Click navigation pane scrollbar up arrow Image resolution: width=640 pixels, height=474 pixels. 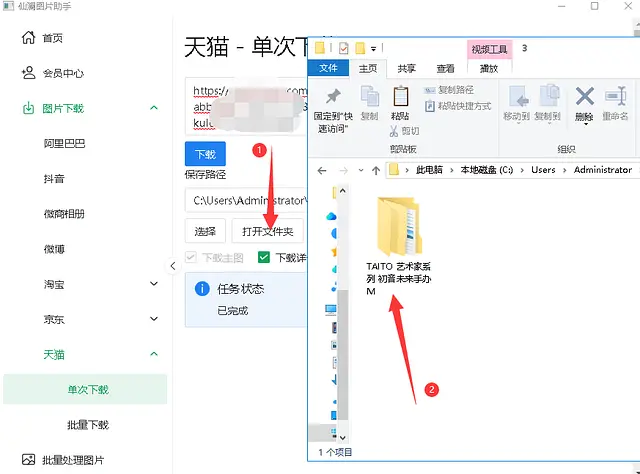343,190
